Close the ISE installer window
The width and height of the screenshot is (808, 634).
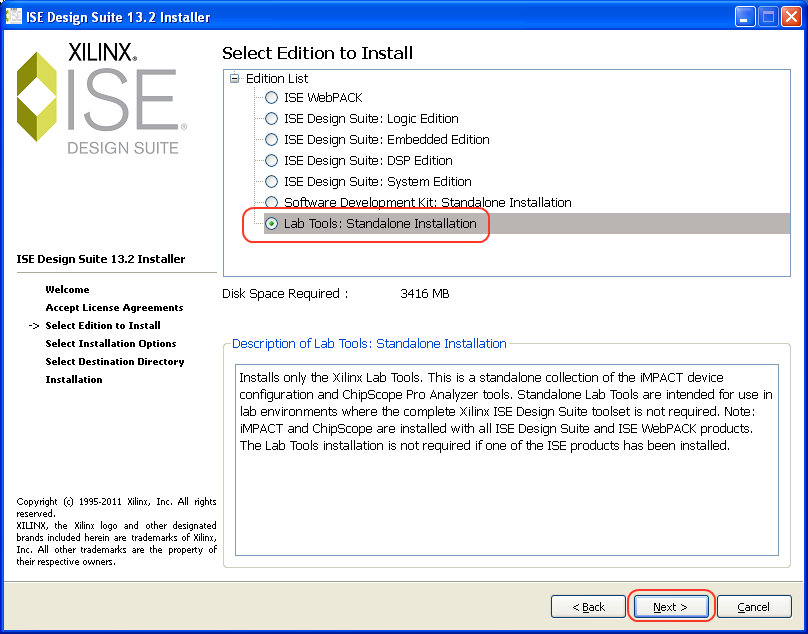point(790,17)
